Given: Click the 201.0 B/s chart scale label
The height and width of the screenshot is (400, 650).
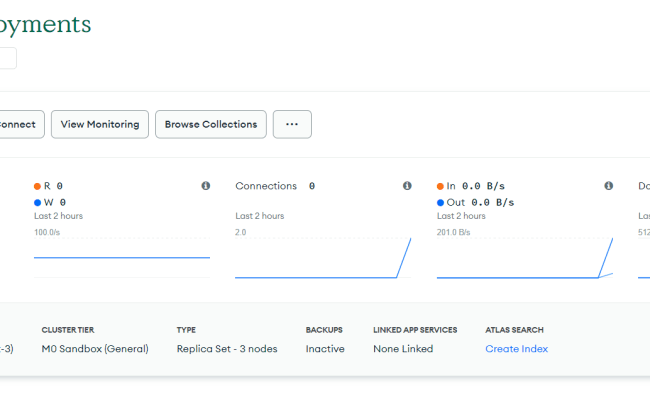Looking at the screenshot, I should pos(454,232).
